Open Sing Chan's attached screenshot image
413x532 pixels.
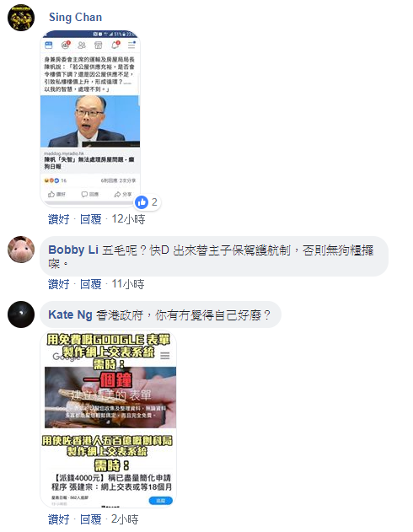point(90,118)
